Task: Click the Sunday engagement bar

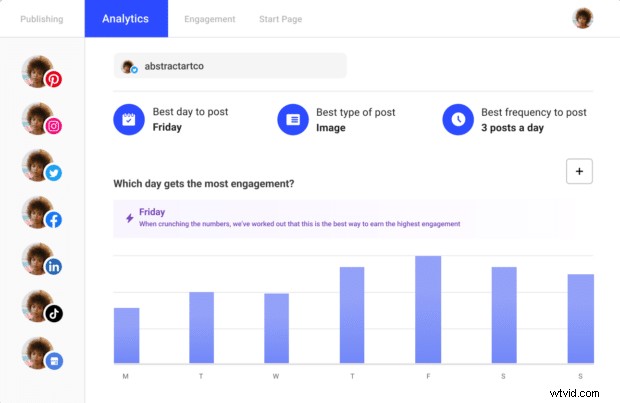Action: tap(581, 318)
